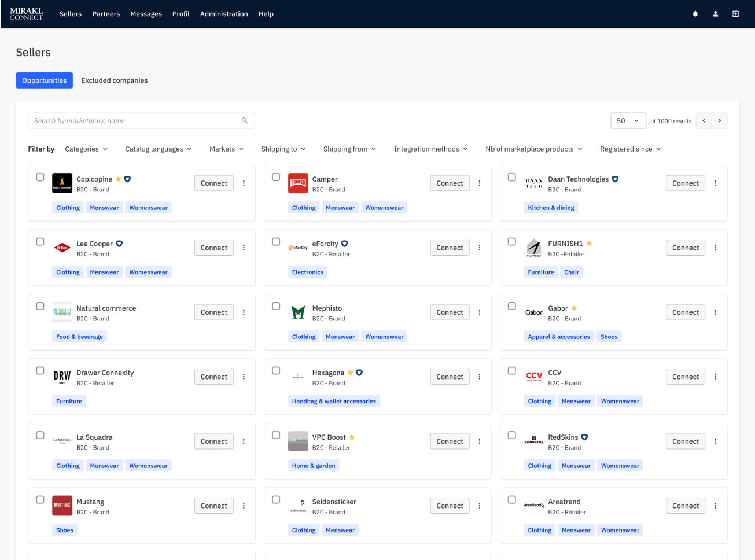Image resolution: width=755 pixels, height=560 pixels.
Task: Open more options for Seidensticker
Action: point(480,506)
